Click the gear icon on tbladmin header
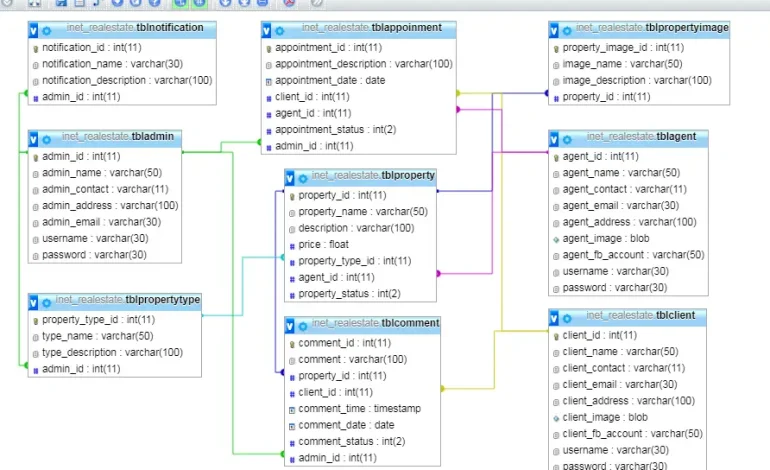This screenshot has width=770, height=470. [47, 140]
